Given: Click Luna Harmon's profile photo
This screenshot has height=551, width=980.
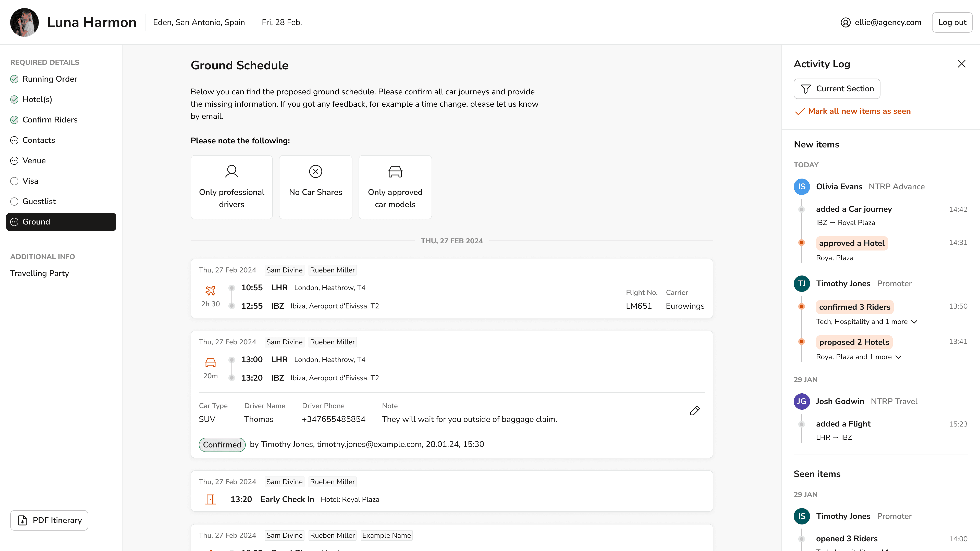Looking at the screenshot, I should [x=24, y=22].
